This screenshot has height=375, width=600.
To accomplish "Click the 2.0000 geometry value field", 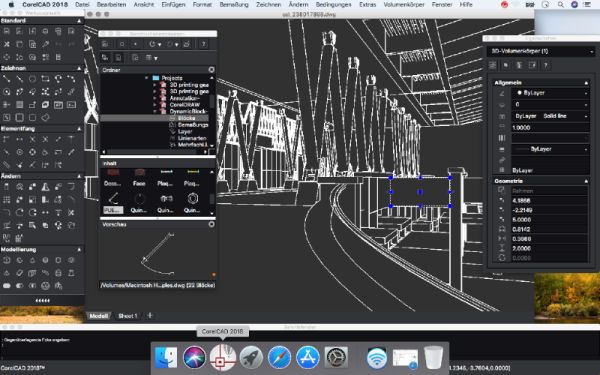I will click(549, 248).
